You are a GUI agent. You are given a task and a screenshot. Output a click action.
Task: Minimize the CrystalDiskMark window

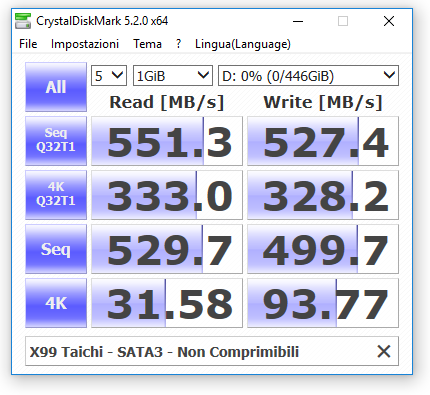(298, 21)
